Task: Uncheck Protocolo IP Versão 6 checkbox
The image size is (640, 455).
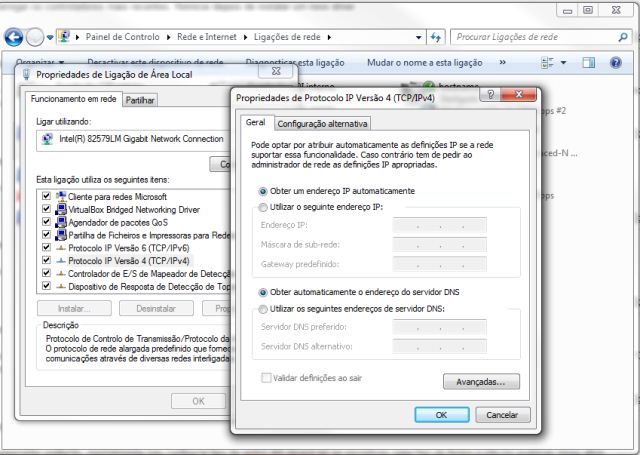Action: (x=46, y=248)
